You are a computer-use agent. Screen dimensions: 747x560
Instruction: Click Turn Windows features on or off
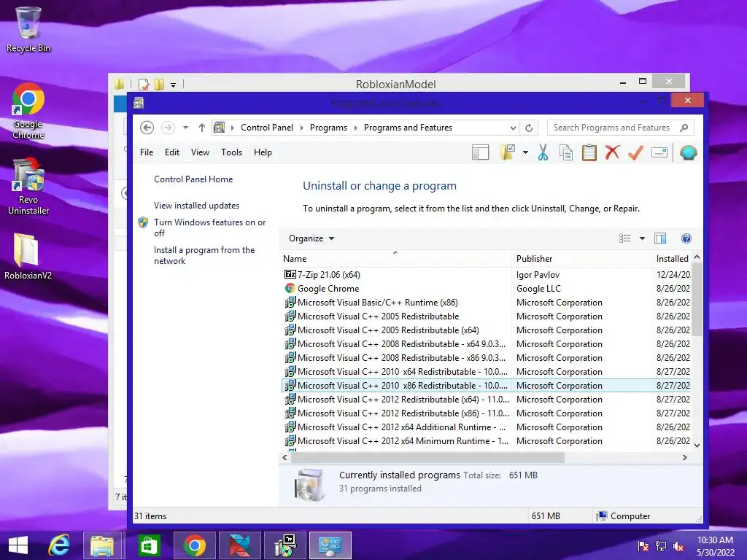point(209,227)
